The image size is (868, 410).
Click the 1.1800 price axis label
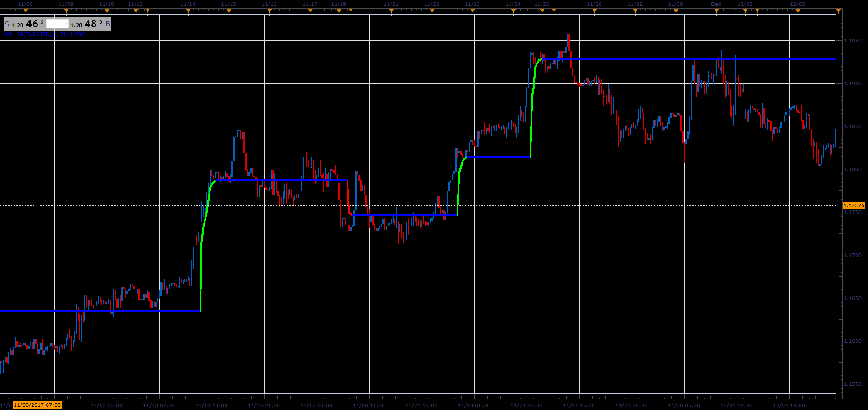click(x=853, y=169)
